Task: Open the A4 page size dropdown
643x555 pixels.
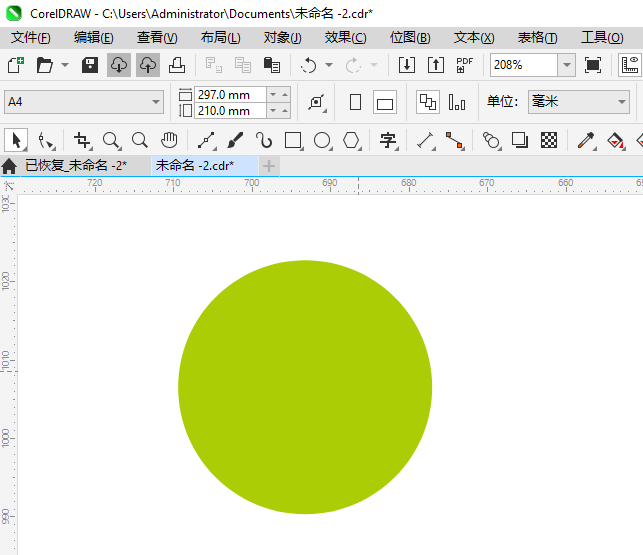Action: pos(84,102)
